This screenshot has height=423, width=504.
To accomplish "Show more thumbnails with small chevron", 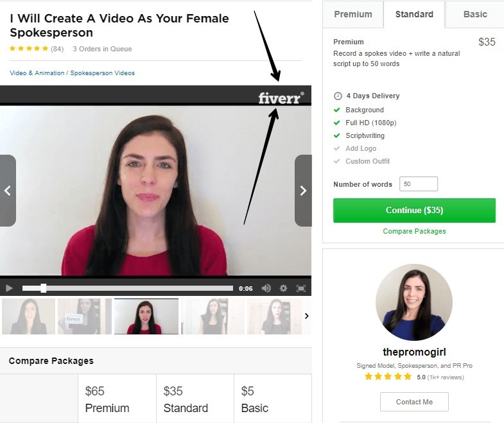I will [307, 316].
